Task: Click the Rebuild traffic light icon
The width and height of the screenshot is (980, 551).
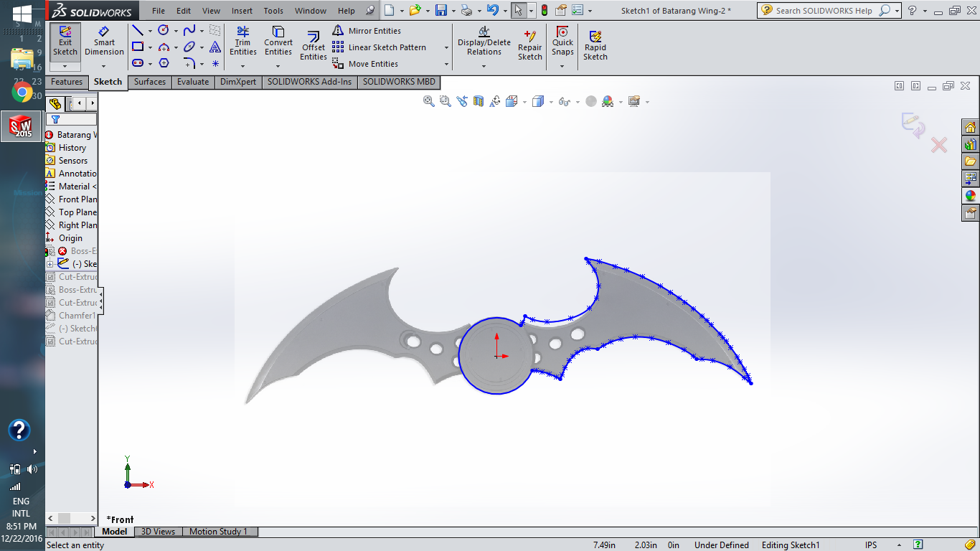Action: click(544, 10)
